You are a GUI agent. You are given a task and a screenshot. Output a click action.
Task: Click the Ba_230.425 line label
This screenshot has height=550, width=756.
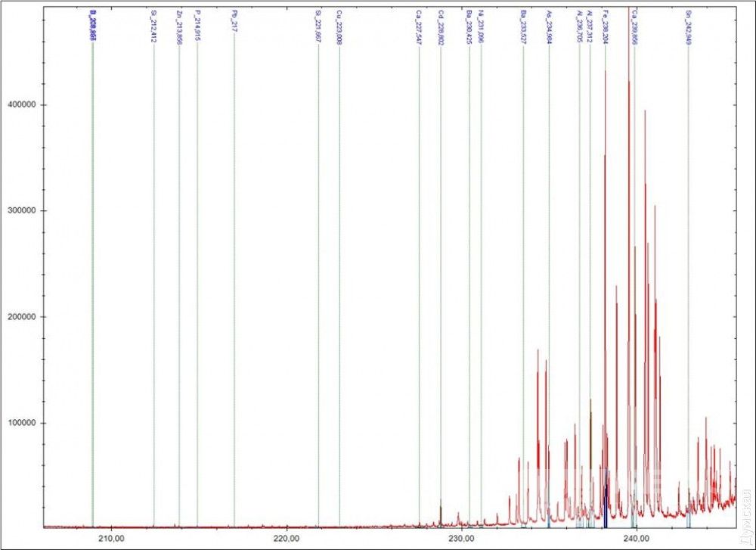(x=469, y=29)
